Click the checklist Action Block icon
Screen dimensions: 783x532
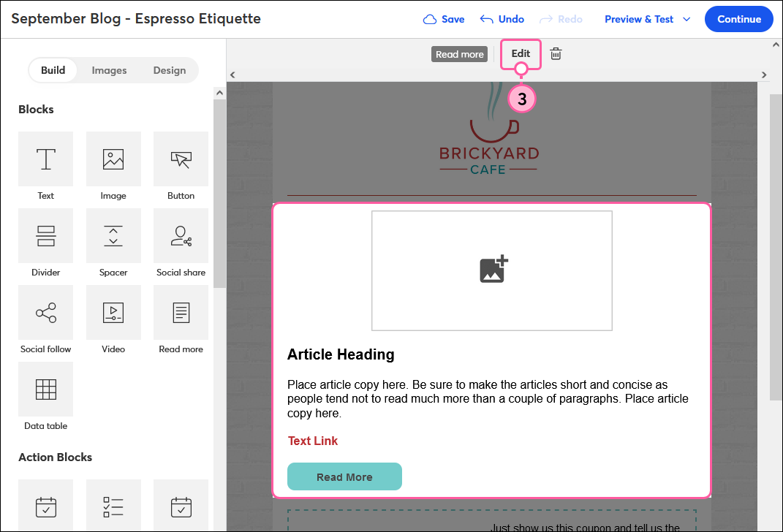pyautogui.click(x=113, y=506)
